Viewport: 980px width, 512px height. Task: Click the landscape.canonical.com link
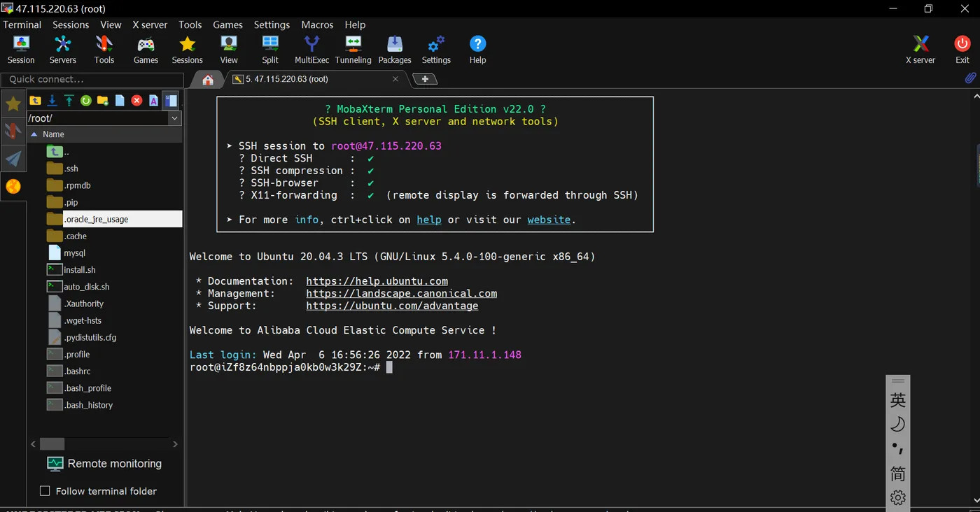pyautogui.click(x=402, y=294)
